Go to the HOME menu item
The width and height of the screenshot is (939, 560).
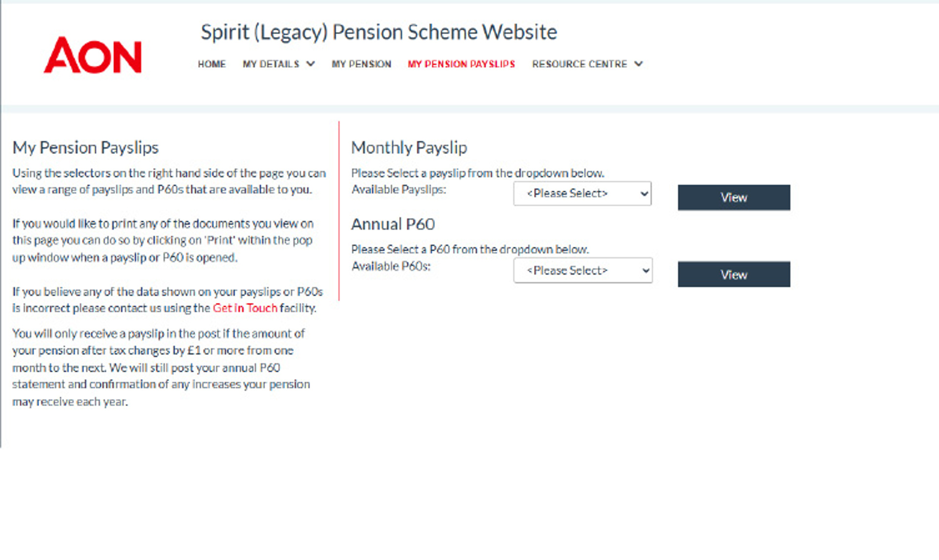211,64
